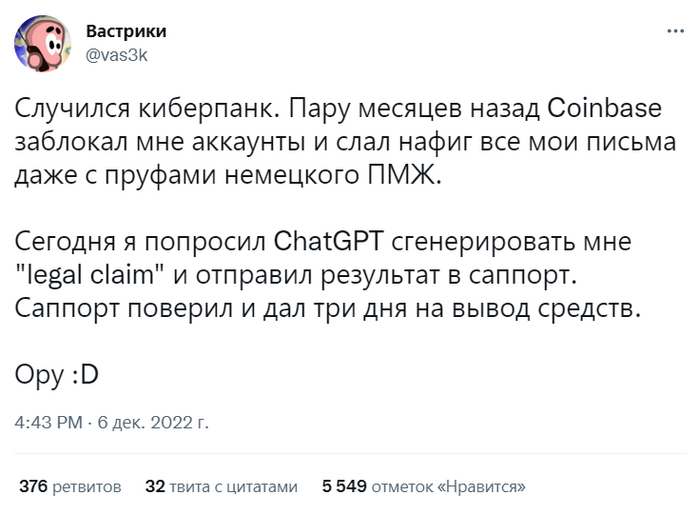This screenshot has height=515, width=700.
Task: Click the worm avatar profile picture
Action: tap(43, 43)
